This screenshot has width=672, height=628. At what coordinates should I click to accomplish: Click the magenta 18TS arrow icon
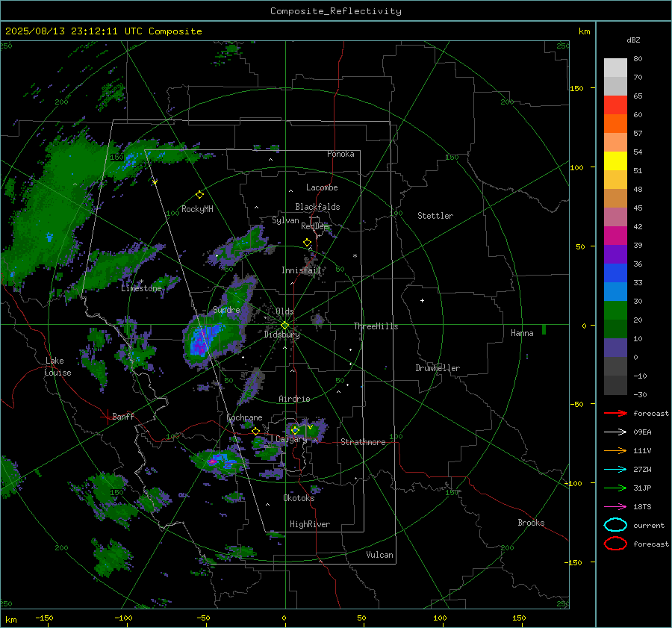point(615,507)
